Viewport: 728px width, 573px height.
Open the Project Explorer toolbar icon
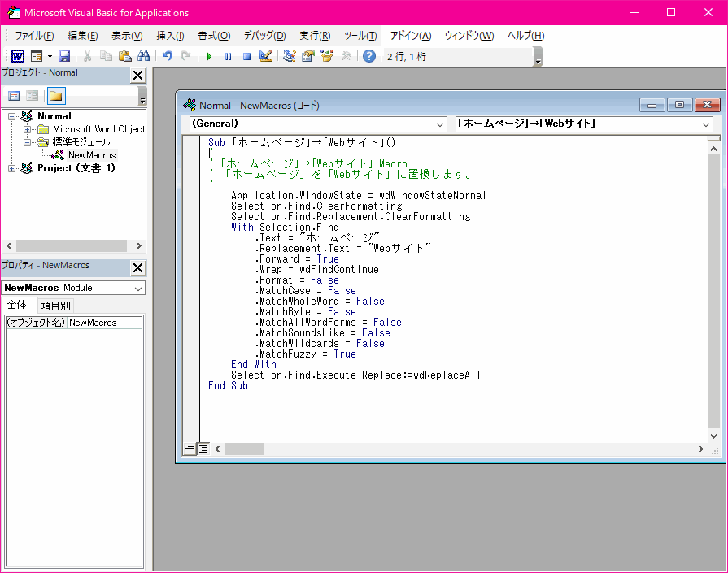(x=290, y=56)
